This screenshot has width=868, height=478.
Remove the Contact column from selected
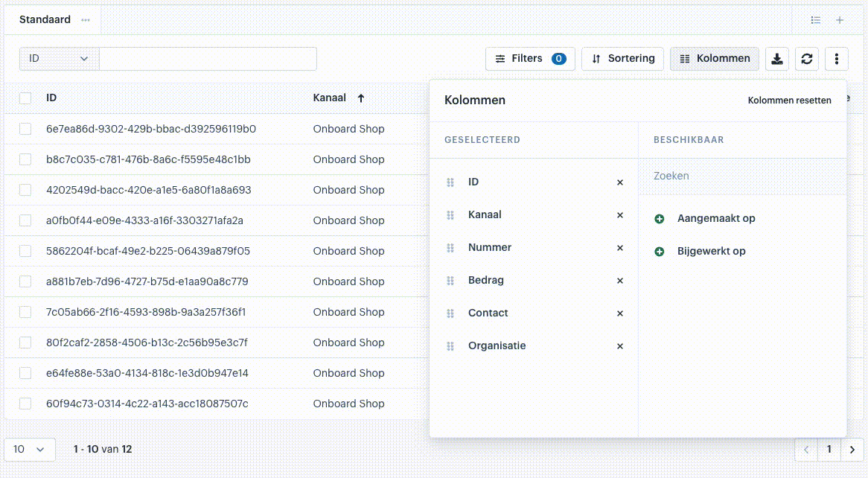(620, 313)
